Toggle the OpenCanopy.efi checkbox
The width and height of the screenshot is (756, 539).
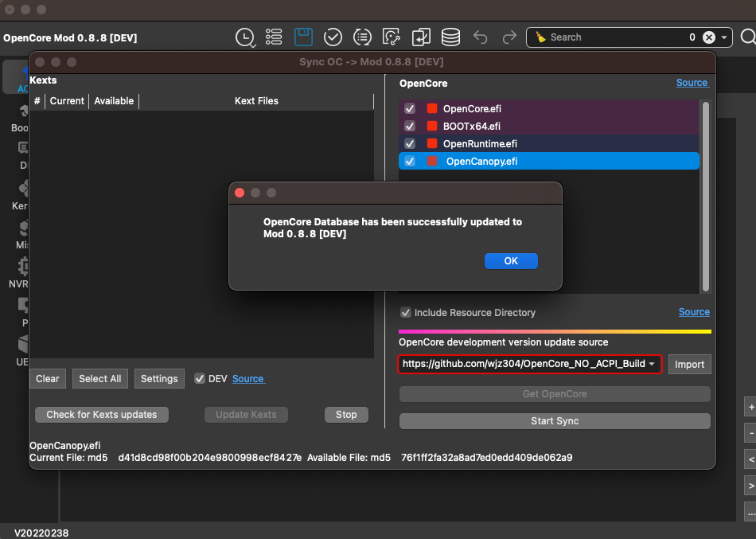click(410, 161)
